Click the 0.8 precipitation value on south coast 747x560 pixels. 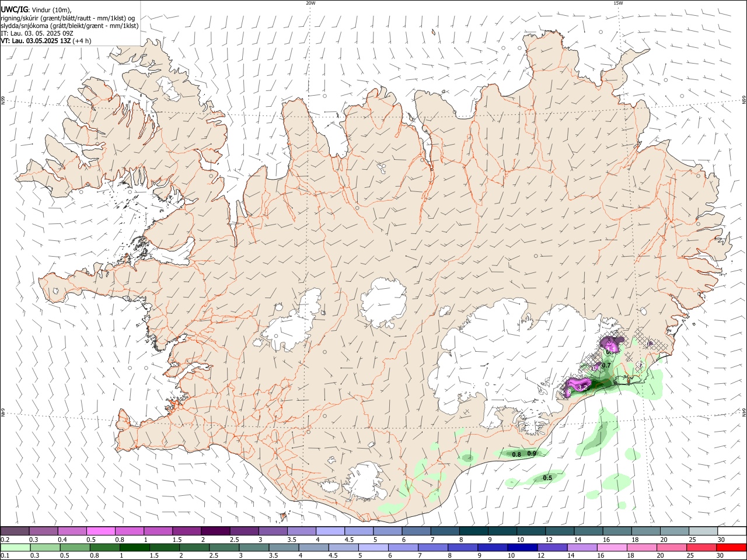point(516,454)
